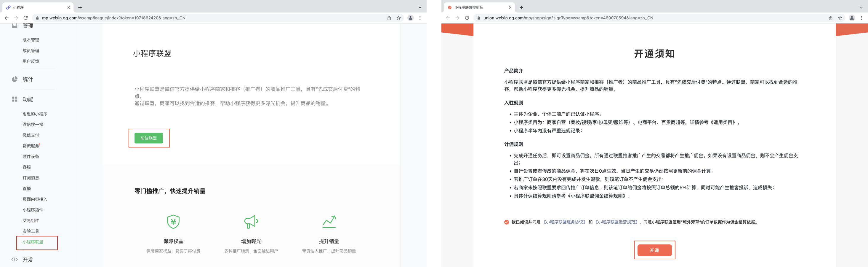Reload the mp.weixin.qq.com page

25,18
